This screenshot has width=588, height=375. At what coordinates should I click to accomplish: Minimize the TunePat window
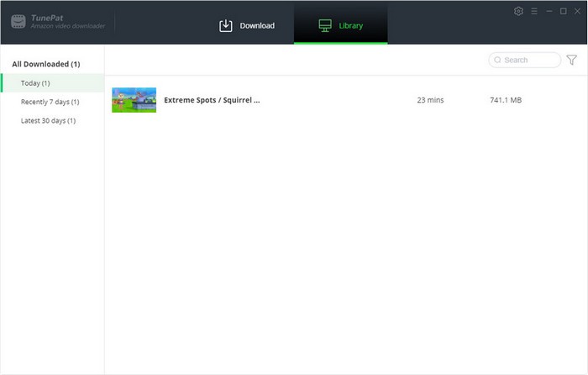[549, 11]
